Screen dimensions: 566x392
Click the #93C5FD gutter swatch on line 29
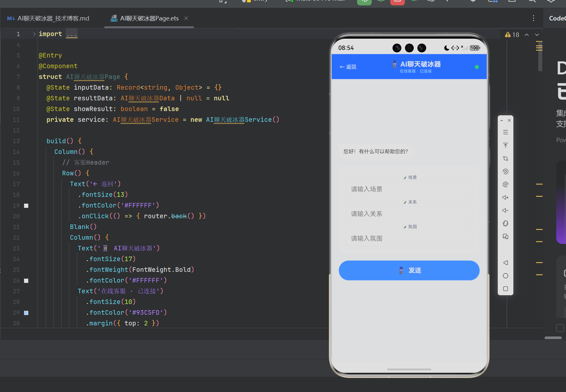26,313
